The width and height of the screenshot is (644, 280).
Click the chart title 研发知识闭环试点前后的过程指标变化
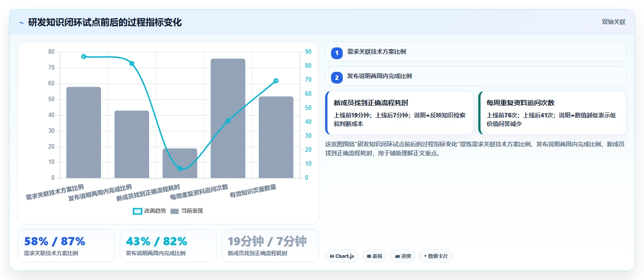[x=105, y=22]
